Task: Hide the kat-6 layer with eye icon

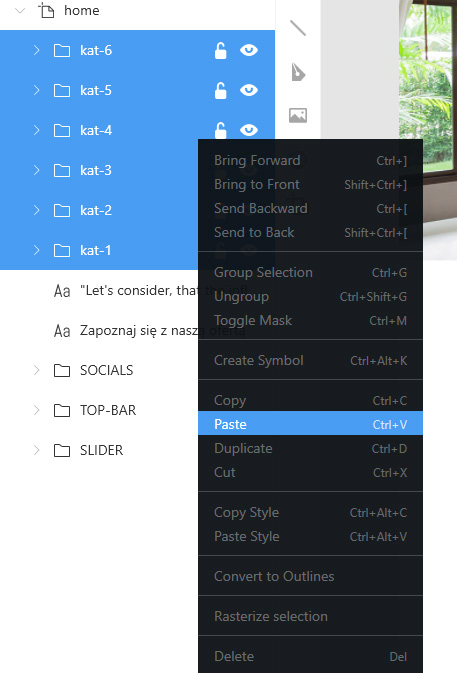Action: coord(249,50)
